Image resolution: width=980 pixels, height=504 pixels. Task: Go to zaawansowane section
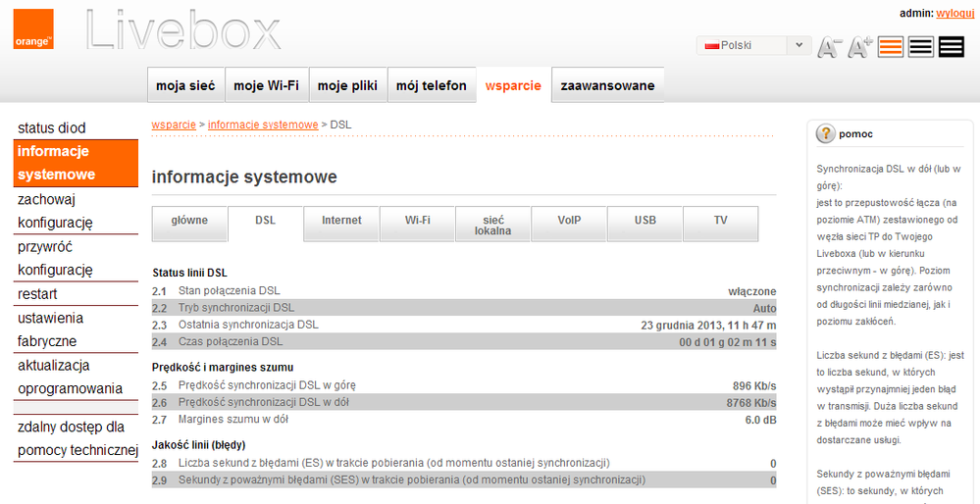[x=607, y=85]
